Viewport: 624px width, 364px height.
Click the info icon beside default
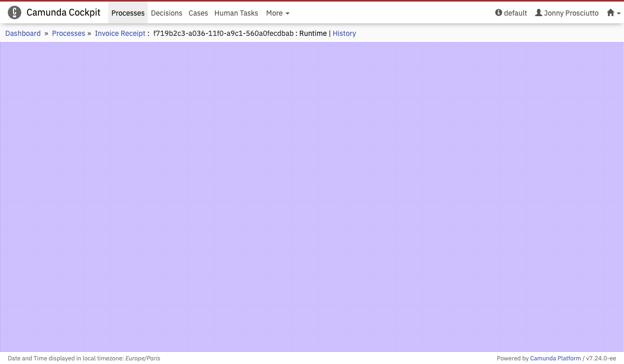(499, 13)
